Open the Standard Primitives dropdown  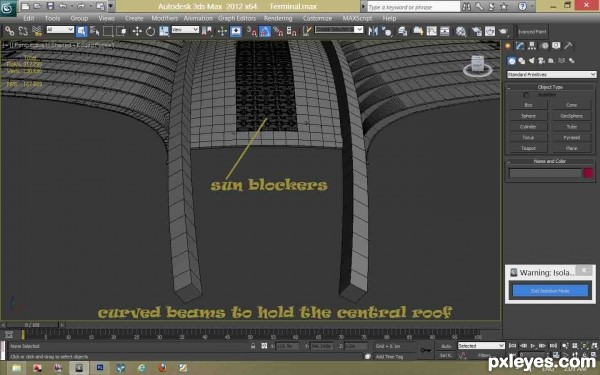point(551,74)
